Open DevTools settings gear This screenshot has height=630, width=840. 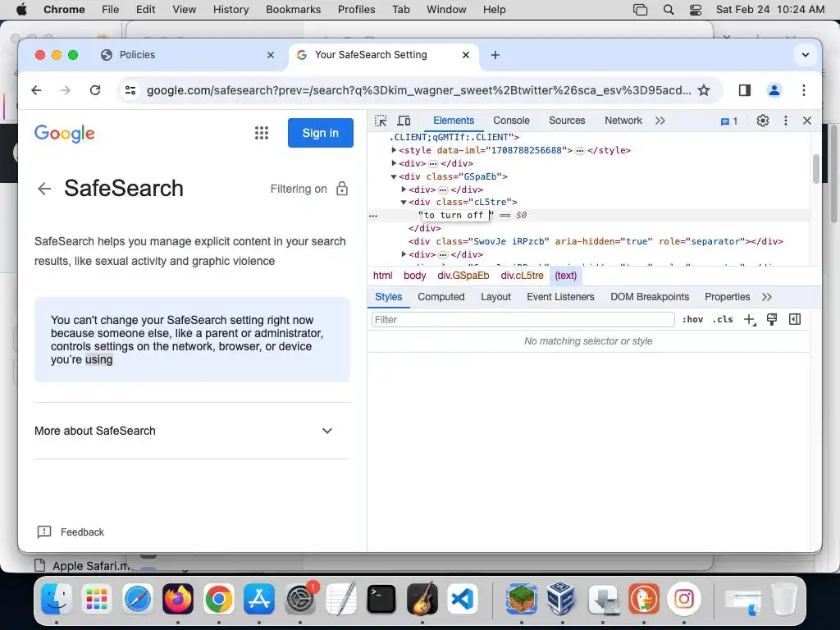[762, 121]
